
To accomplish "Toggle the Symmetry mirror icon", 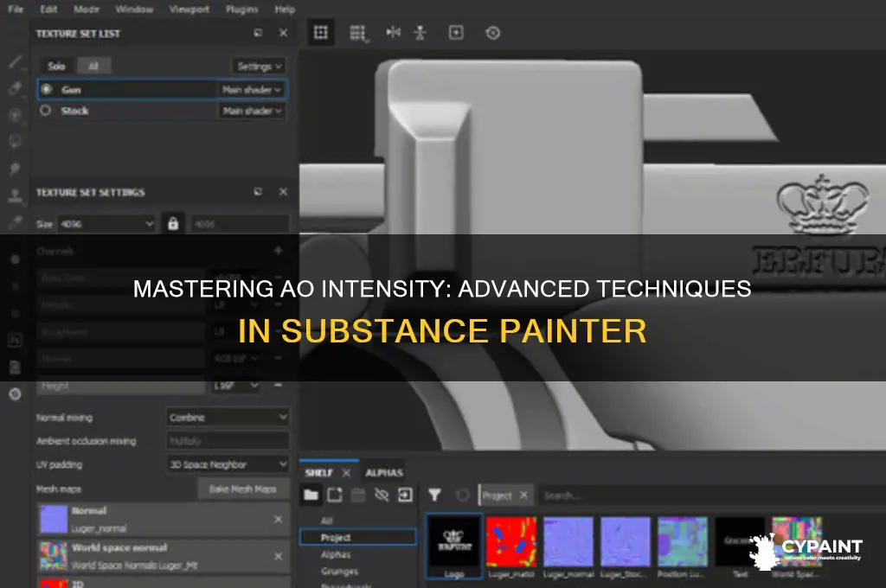I will (x=394, y=33).
